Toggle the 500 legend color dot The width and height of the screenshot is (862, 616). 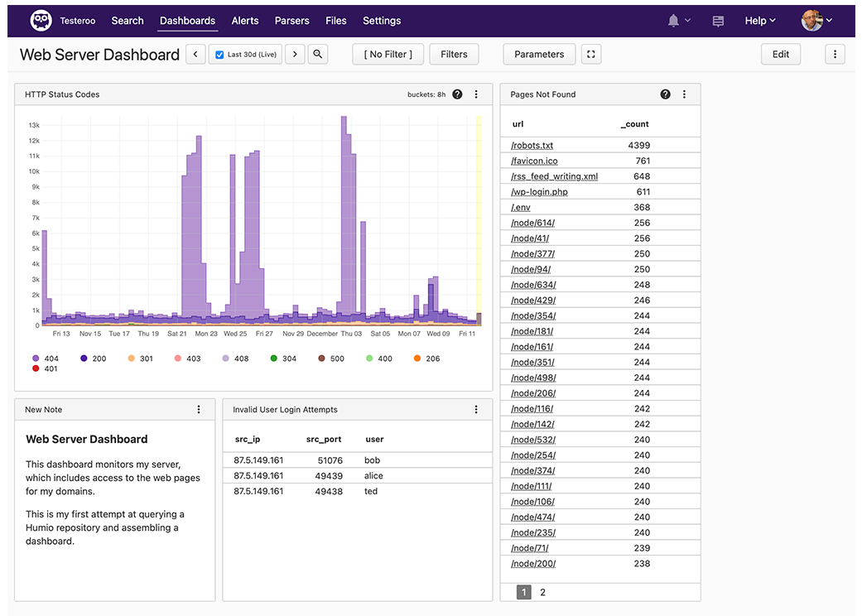pyautogui.click(x=321, y=359)
